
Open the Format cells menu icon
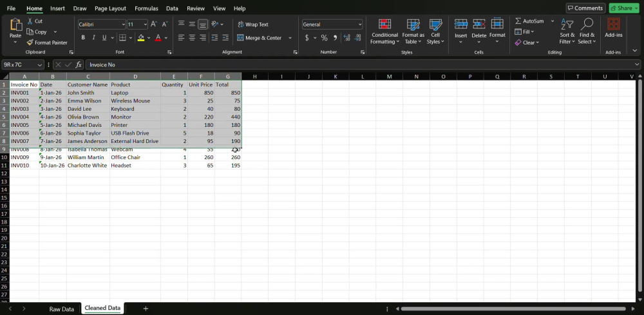click(x=497, y=24)
